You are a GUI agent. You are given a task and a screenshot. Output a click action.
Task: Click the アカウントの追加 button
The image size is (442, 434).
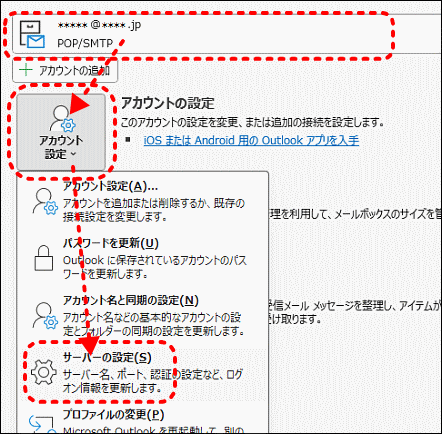65,71
